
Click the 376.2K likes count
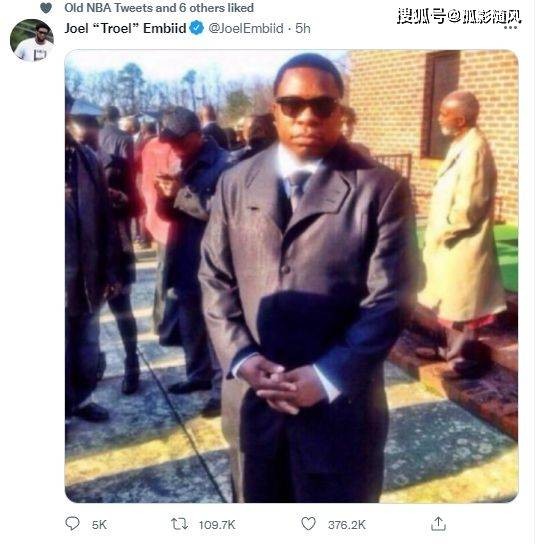(x=347, y=525)
